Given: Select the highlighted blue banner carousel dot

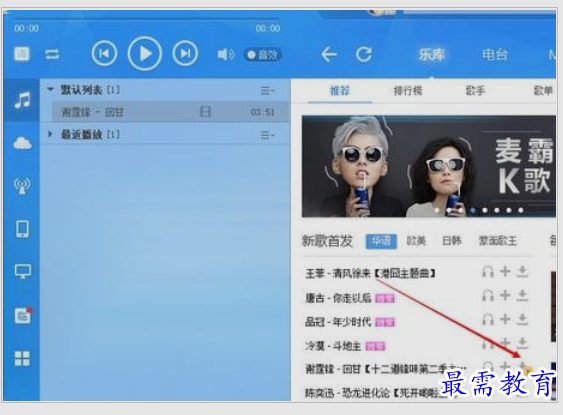Looking at the screenshot, I should click(473, 210).
